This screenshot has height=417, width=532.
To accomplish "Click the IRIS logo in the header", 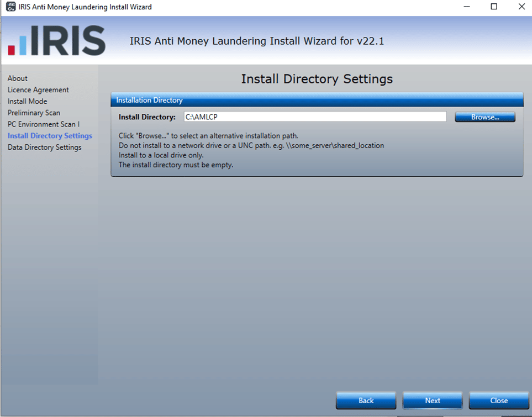I will [57, 40].
